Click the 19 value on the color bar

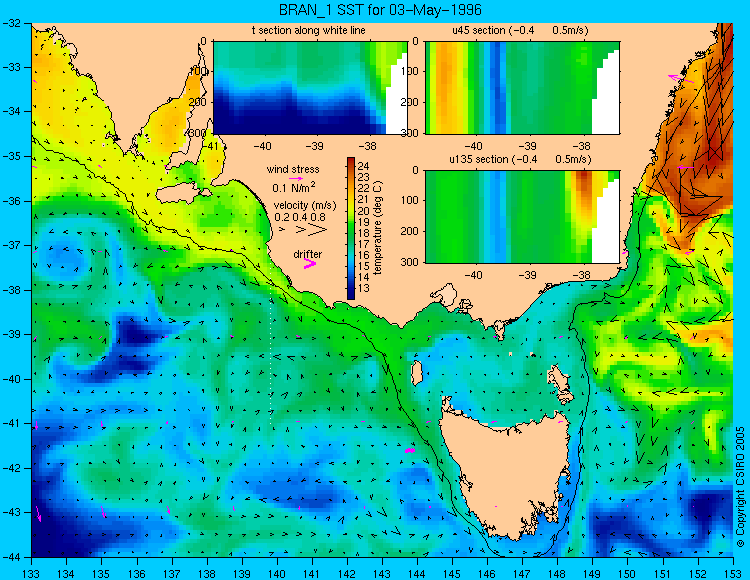[363, 222]
